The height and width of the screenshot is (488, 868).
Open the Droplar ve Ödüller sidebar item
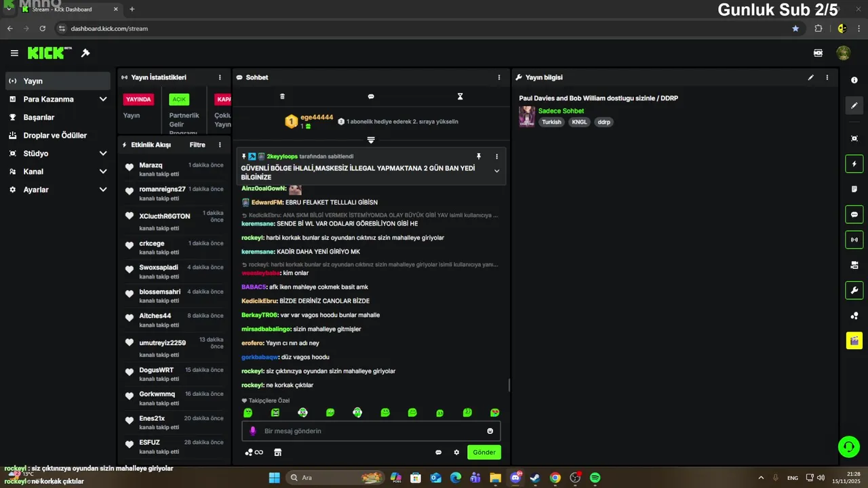(x=58, y=136)
